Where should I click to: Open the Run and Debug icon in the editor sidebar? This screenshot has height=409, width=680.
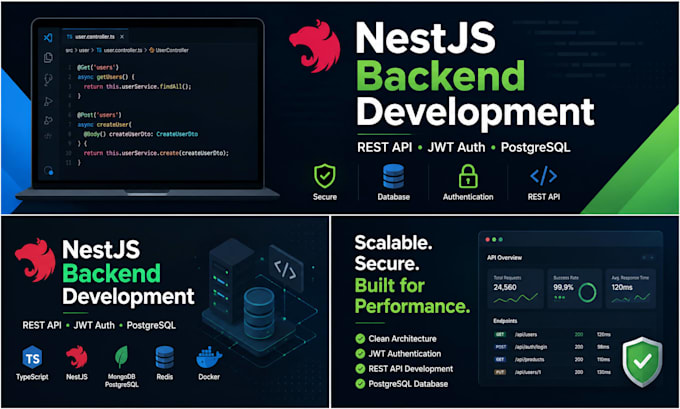pyautogui.click(x=48, y=101)
